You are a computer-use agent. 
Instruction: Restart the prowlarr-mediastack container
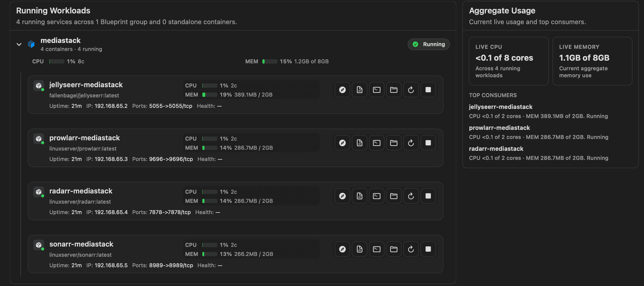coord(411,143)
